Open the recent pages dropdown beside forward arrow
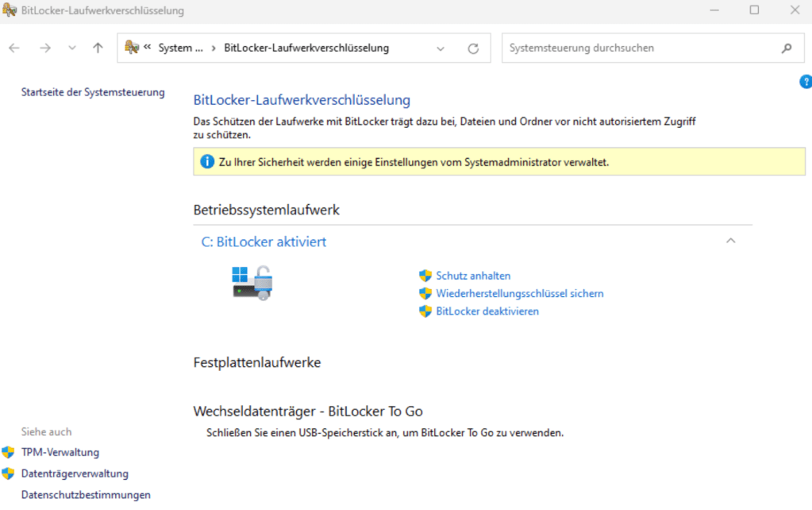 tap(71, 48)
